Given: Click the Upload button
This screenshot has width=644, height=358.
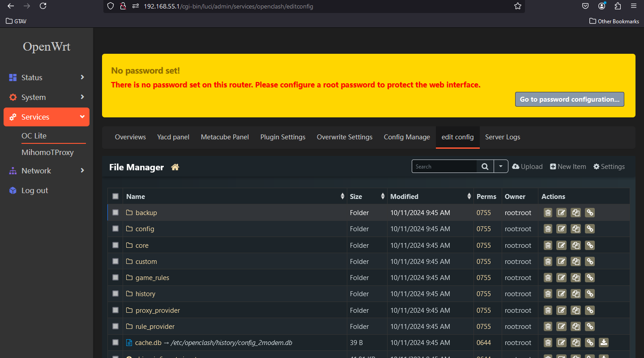Looking at the screenshot, I should tap(527, 167).
